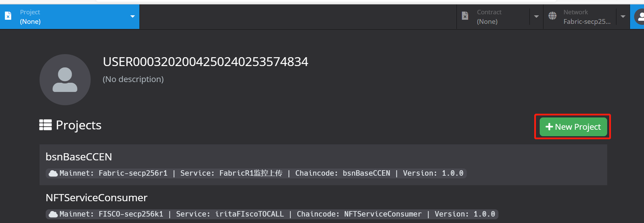Select the Contract (None) selector
The image size is (644, 223).
(x=500, y=17)
